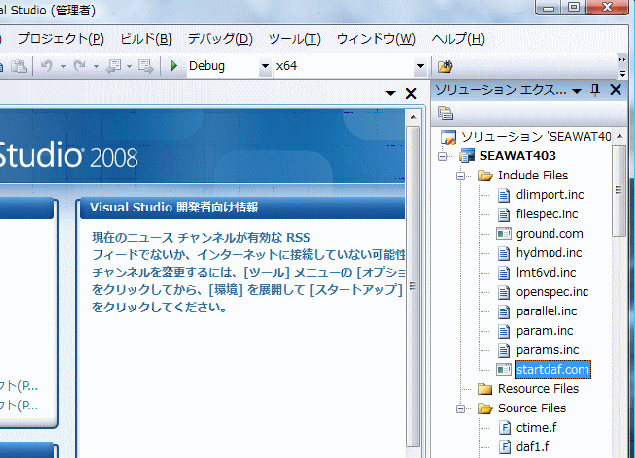This screenshot has height=458, width=635.
Task: Click the Undo toolbar icon
Action: pos(46,66)
